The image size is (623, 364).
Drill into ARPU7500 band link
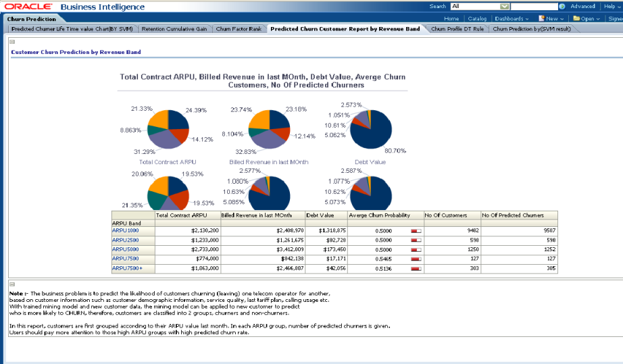[125, 259]
